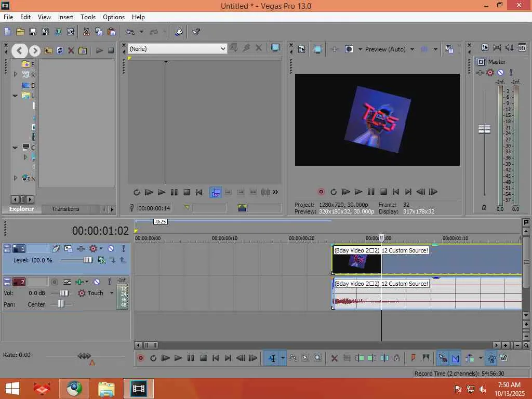This screenshot has width=532, height=399.
Task: Click the New project icon in main toolbar
Action: 7,32
